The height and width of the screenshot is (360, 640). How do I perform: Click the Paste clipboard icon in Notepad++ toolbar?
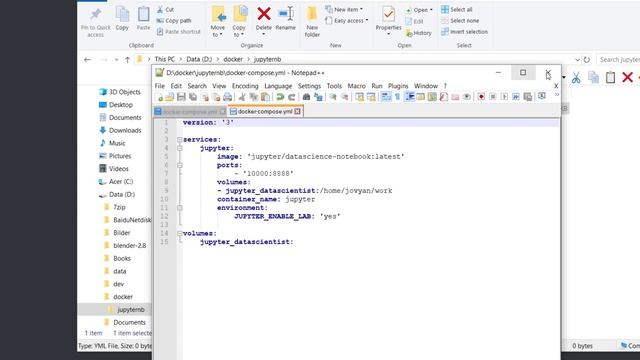click(x=265, y=97)
